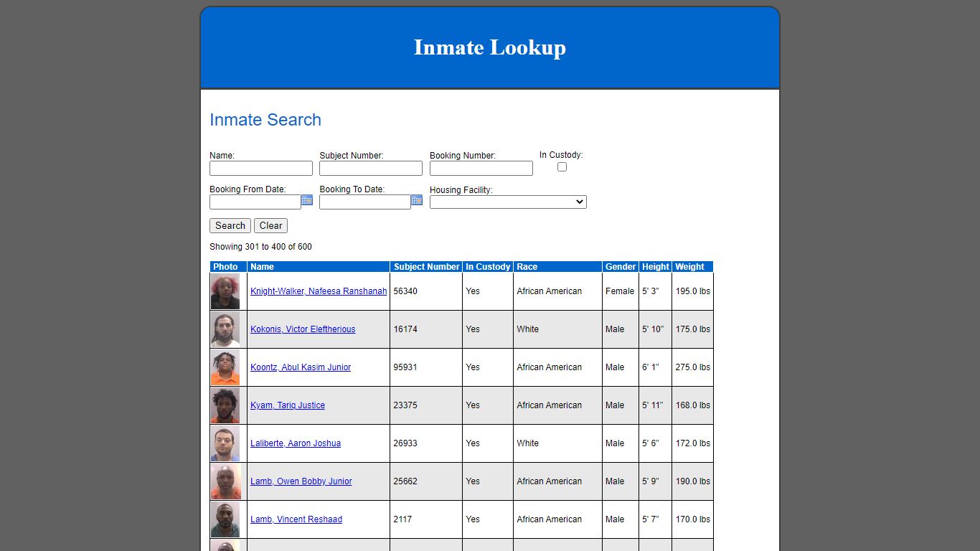This screenshot has height=551, width=980.
Task: Click the Booking From Date field
Action: point(255,202)
